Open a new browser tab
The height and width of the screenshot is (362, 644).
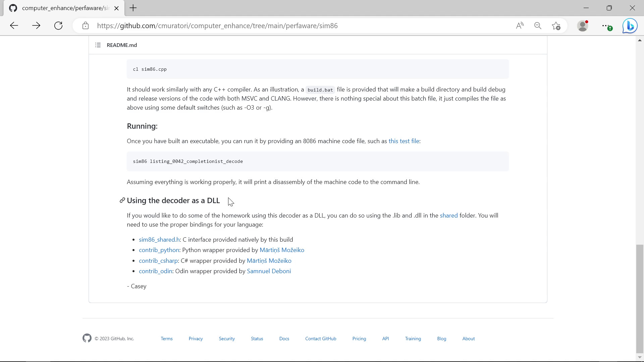pos(133,8)
